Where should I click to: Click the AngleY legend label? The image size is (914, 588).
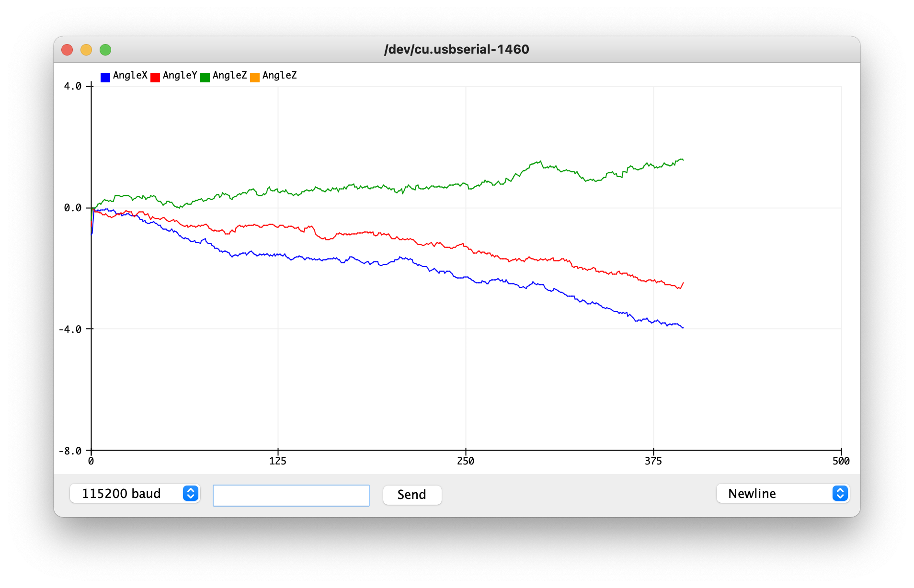pyautogui.click(x=180, y=75)
